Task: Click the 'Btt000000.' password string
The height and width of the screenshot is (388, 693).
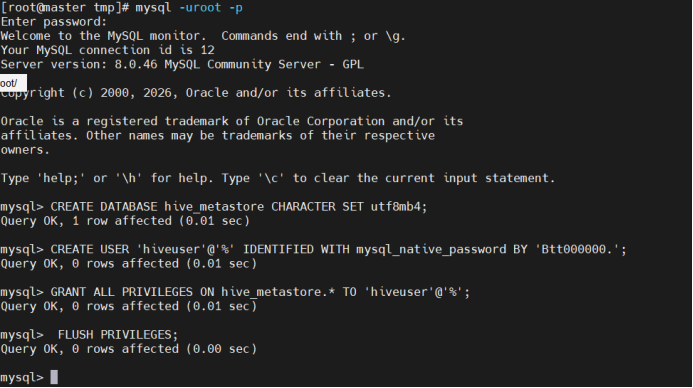Action: pos(576,250)
